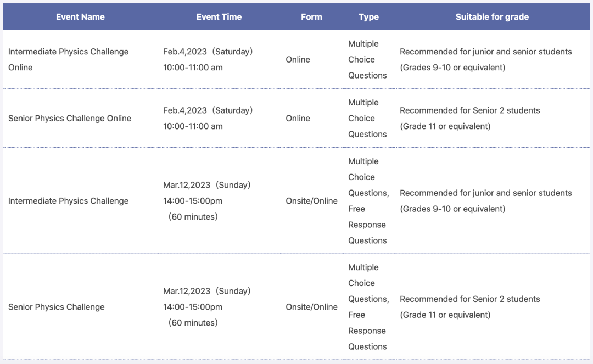
Task: Select the Form column header
Action: (x=311, y=17)
